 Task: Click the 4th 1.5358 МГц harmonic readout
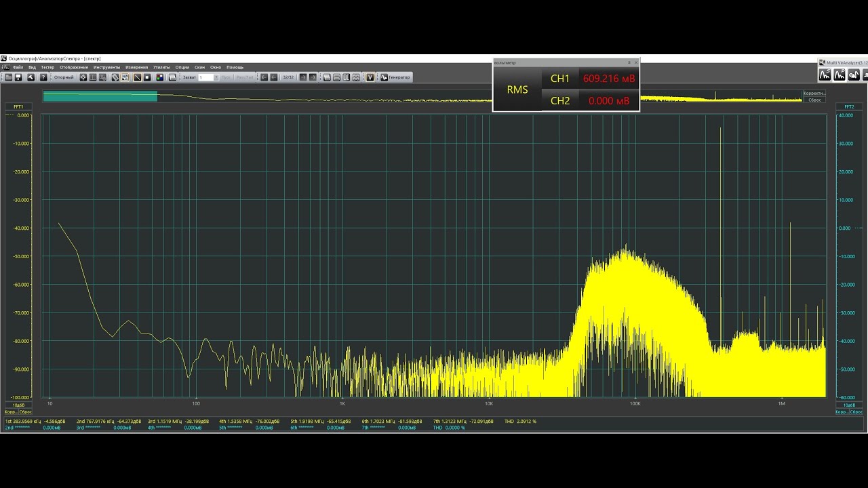pos(249,422)
